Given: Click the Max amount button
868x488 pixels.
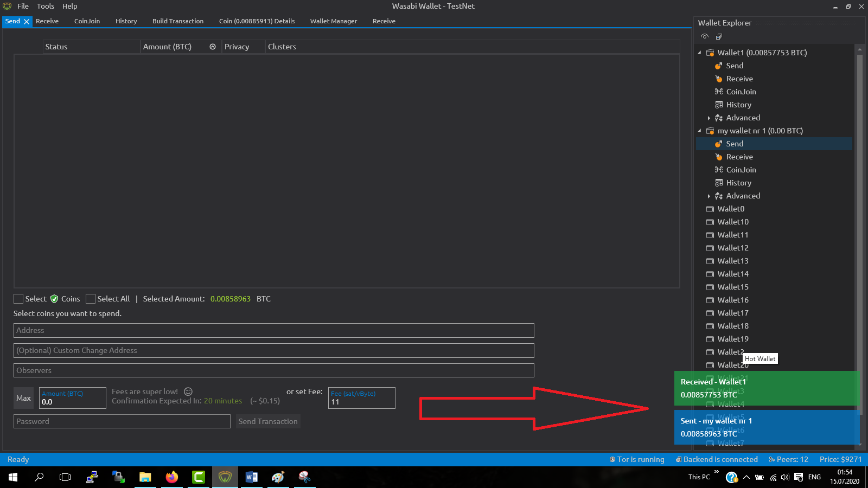Looking at the screenshot, I should [x=23, y=398].
